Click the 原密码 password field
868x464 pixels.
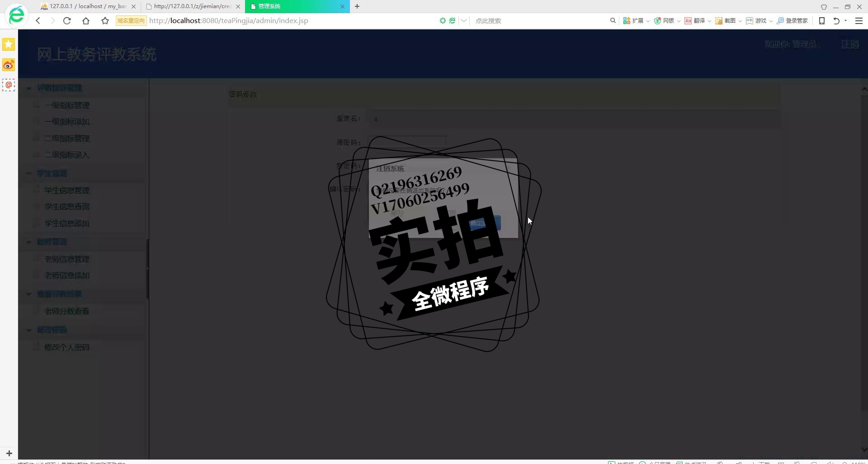coord(407,142)
